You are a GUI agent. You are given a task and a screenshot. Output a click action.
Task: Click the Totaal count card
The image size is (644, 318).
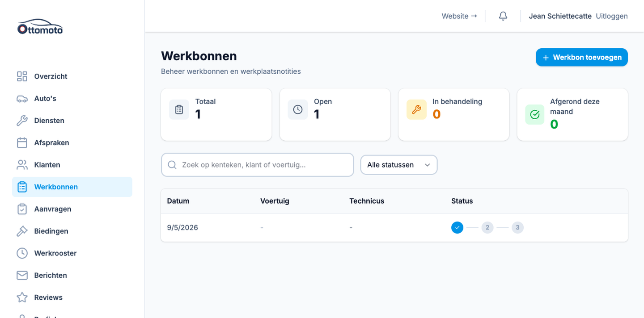216,114
